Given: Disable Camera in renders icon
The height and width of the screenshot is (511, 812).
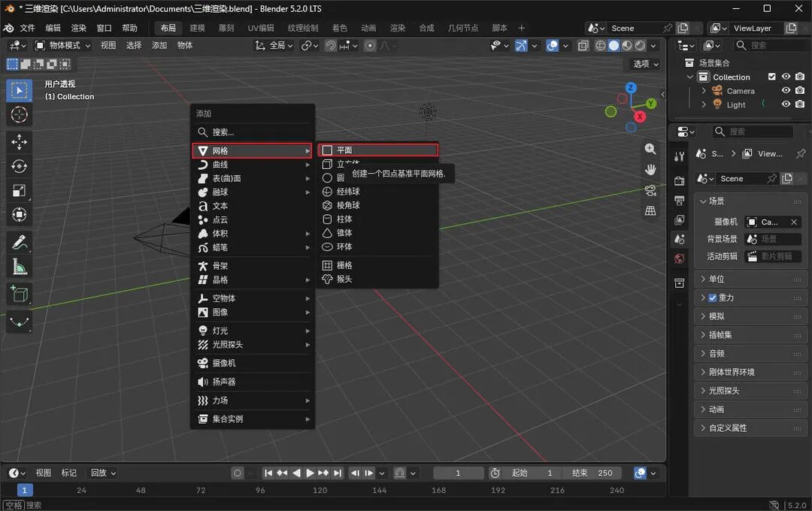Looking at the screenshot, I should tap(800, 91).
